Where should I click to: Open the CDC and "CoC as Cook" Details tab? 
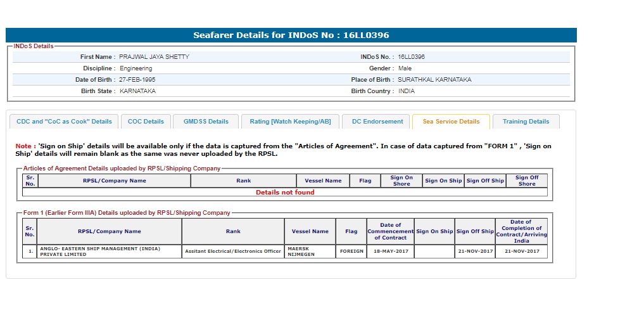click(x=64, y=122)
